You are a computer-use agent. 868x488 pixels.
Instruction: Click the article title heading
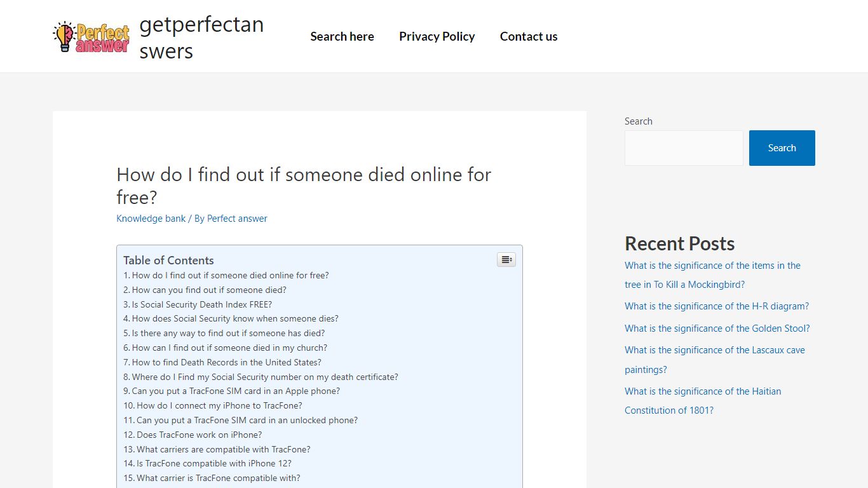pyautogui.click(x=304, y=186)
